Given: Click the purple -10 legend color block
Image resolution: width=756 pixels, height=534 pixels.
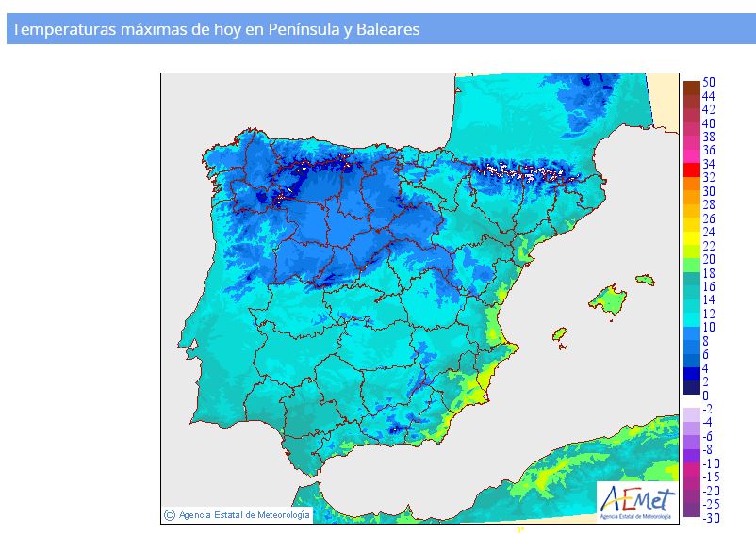Looking at the screenshot, I should coord(692,456).
